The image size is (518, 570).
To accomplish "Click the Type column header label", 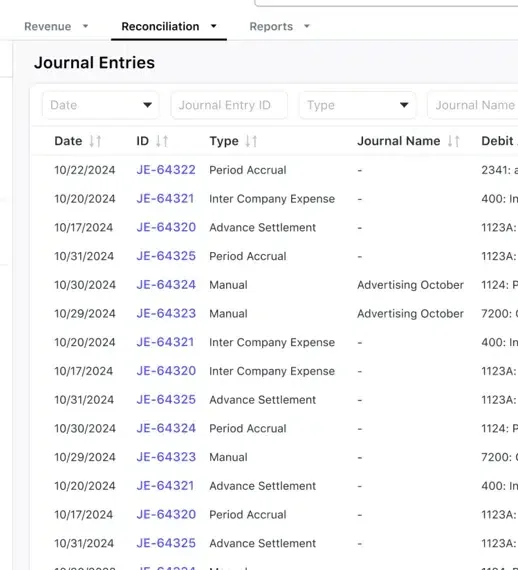I will coord(224,141).
